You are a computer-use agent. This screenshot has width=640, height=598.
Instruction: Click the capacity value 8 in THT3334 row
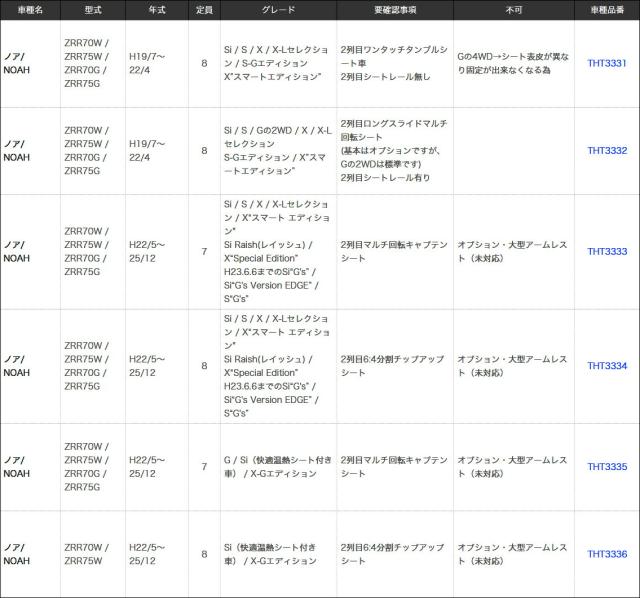204,366
